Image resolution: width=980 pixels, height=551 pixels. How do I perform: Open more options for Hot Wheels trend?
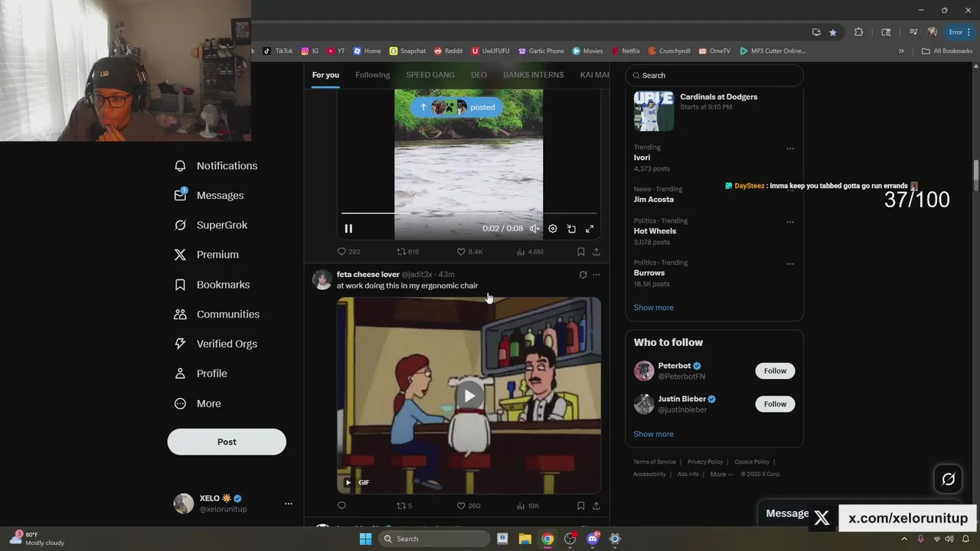click(790, 222)
